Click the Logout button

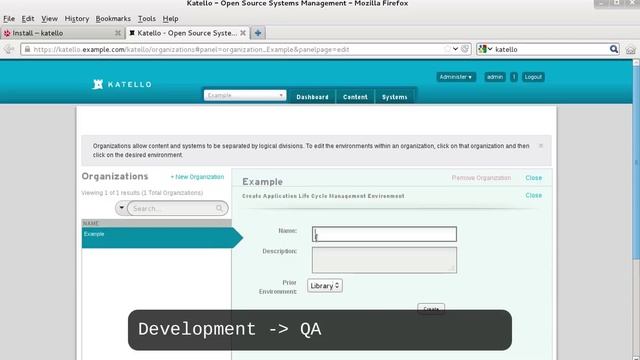pos(533,77)
